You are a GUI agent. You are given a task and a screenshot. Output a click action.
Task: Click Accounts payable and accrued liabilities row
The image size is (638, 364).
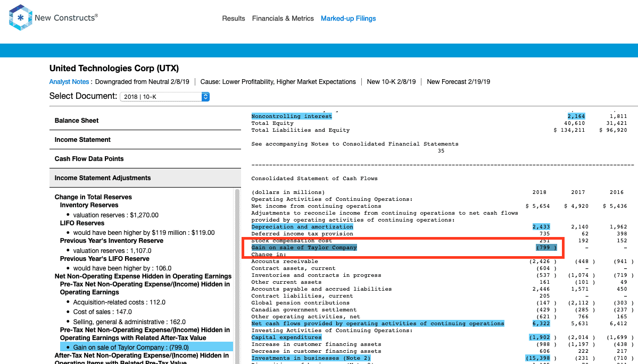point(321,289)
